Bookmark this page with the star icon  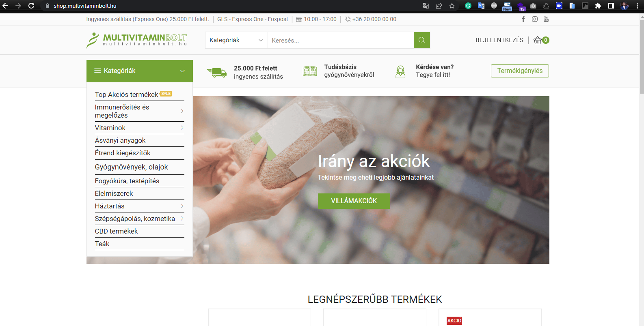pyautogui.click(x=452, y=6)
